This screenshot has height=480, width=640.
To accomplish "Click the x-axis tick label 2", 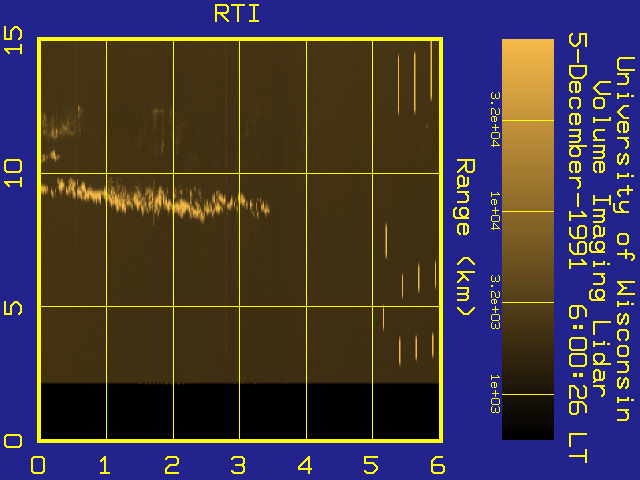I will (x=171, y=464).
